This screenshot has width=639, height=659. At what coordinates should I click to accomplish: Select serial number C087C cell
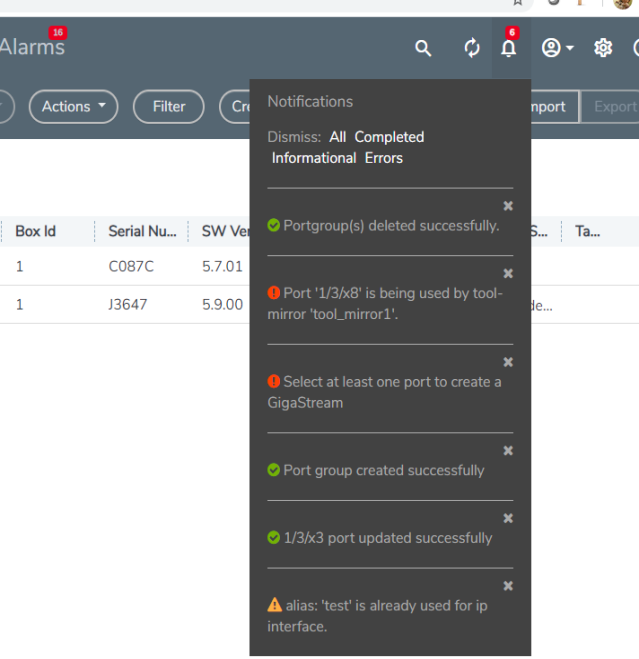point(131,266)
